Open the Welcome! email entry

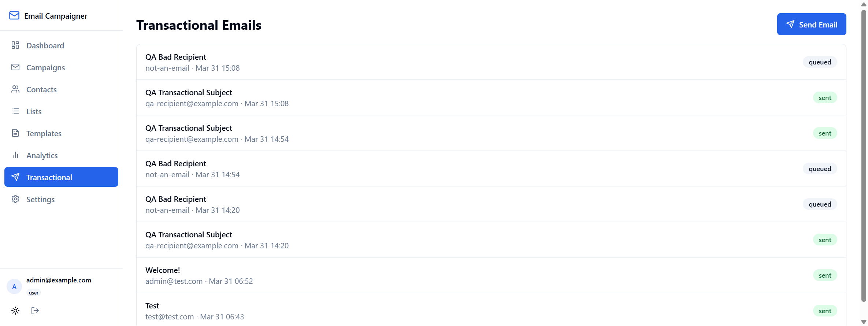coord(491,275)
